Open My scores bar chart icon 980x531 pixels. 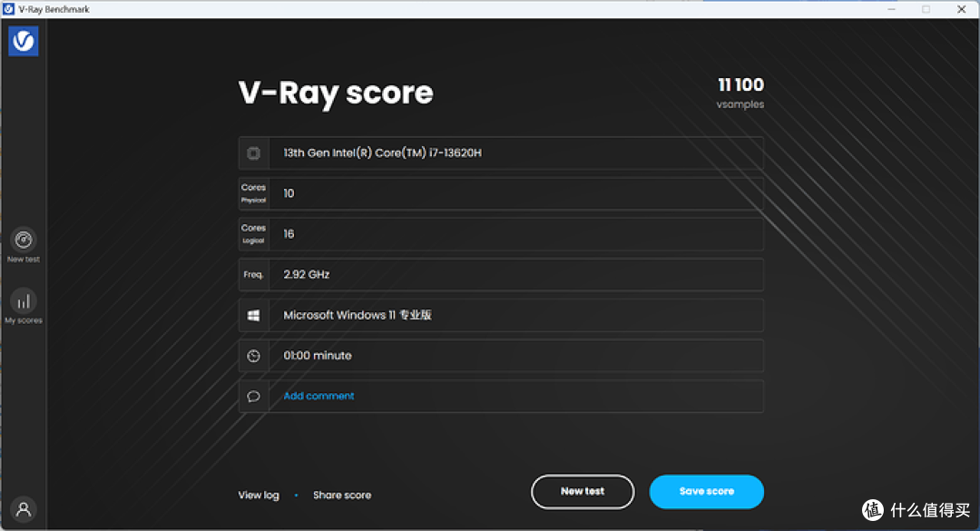24,300
